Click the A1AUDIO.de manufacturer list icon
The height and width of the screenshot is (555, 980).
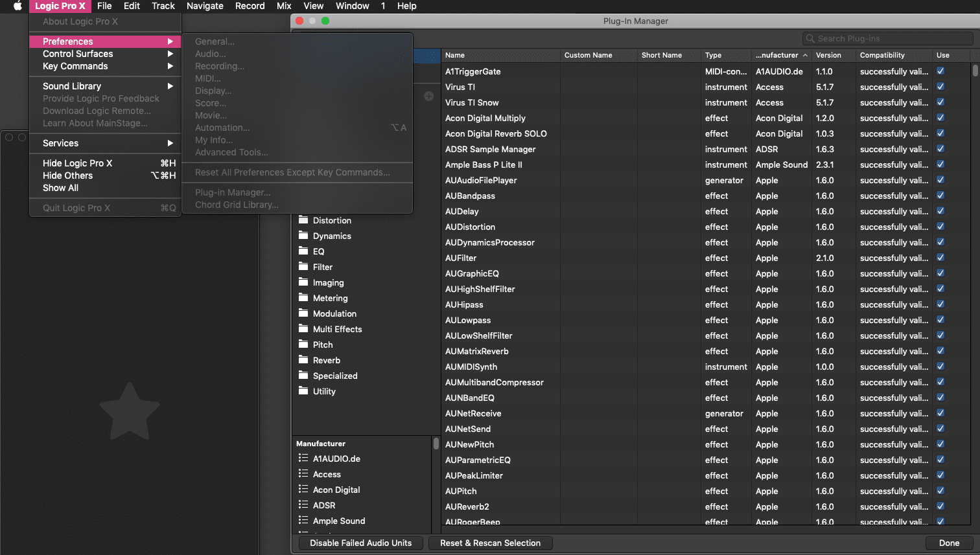point(303,459)
